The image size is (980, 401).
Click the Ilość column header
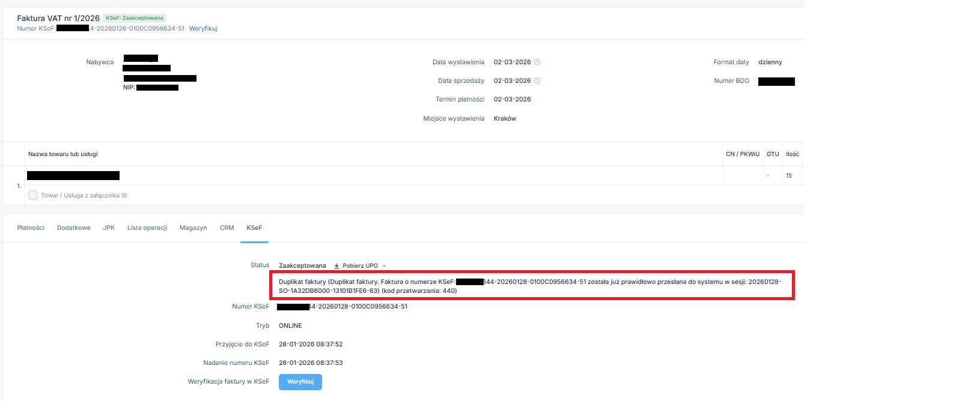pyautogui.click(x=793, y=154)
